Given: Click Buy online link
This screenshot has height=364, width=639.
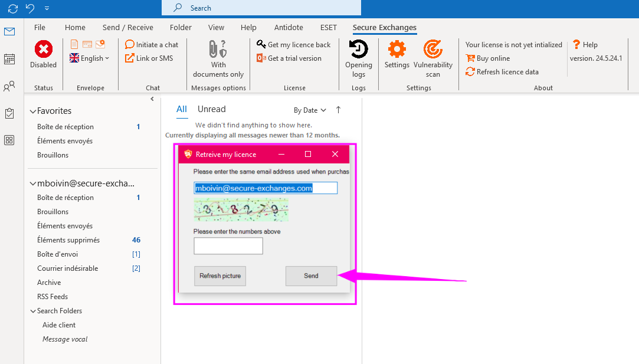Looking at the screenshot, I should tap(488, 58).
